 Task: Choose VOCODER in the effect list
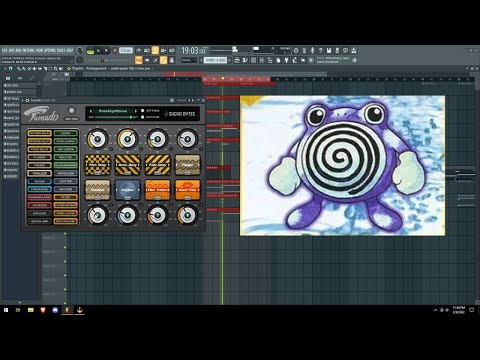coord(39,205)
